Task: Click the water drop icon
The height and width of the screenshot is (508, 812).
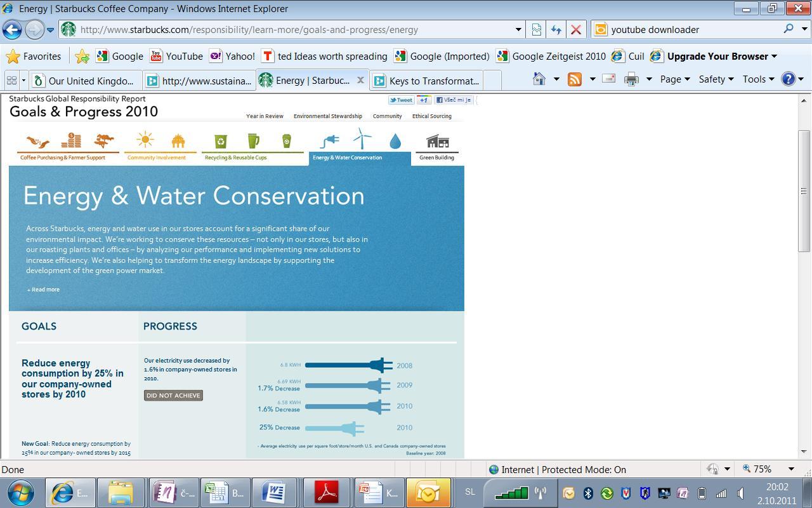Action: [x=395, y=141]
